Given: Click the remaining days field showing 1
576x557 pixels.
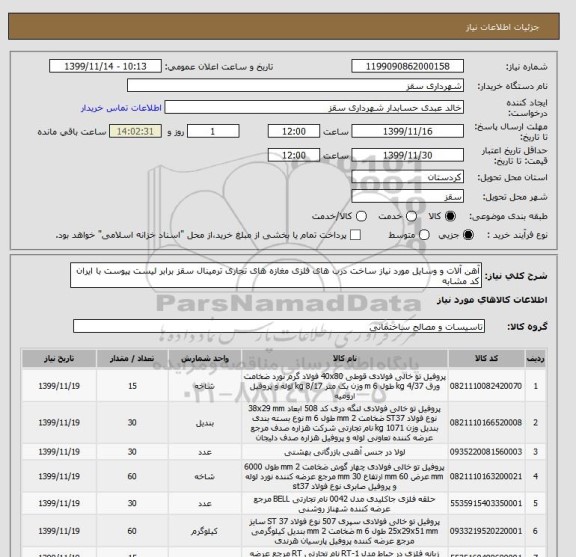Looking at the screenshot, I should pyautogui.click(x=213, y=131).
